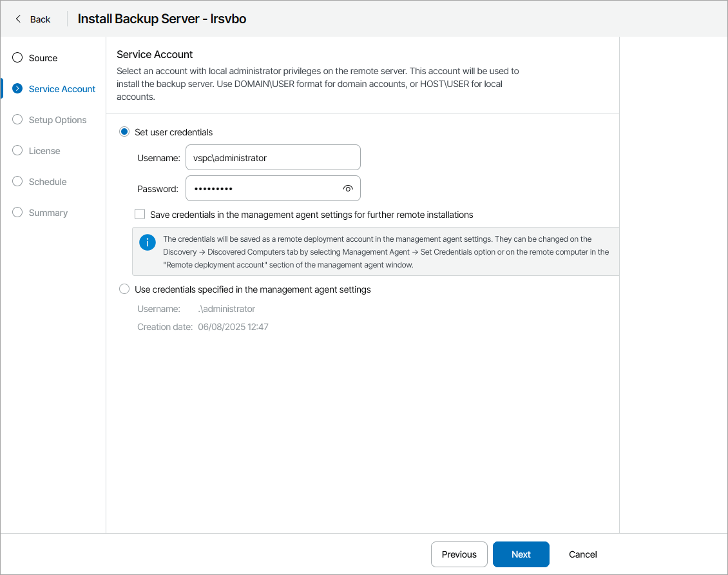Image resolution: width=728 pixels, height=575 pixels.
Task: Select the Set user credentials radio button
Action: click(x=124, y=132)
